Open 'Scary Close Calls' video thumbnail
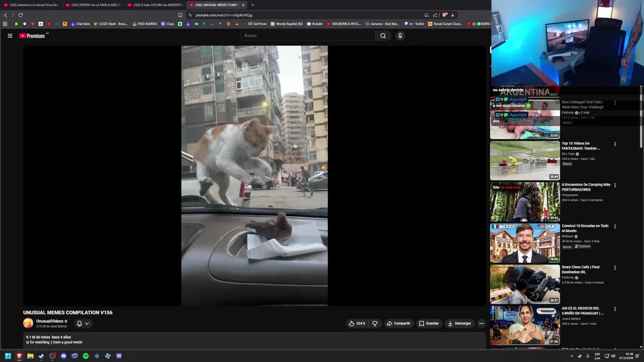Screen dimensions: 644x362 [x=525, y=284]
